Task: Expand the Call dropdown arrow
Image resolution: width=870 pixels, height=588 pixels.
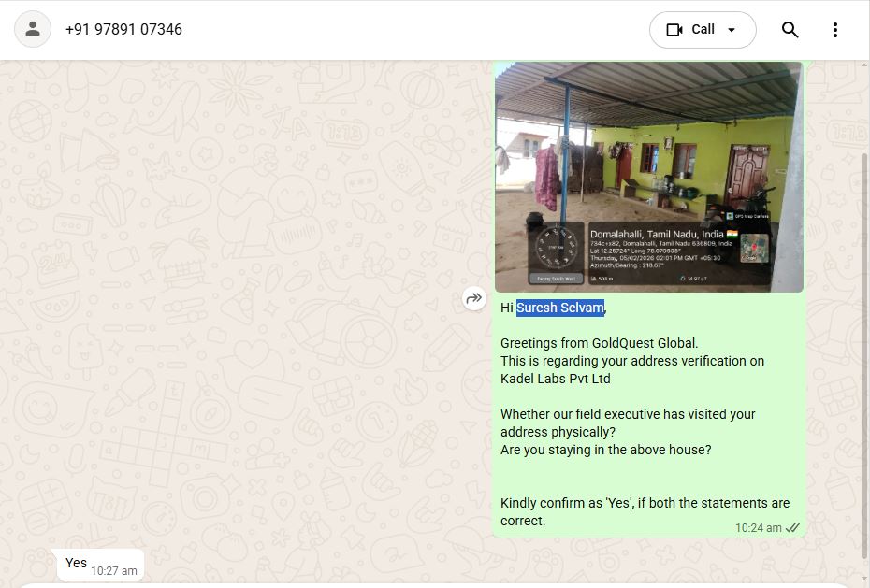Action: click(732, 30)
